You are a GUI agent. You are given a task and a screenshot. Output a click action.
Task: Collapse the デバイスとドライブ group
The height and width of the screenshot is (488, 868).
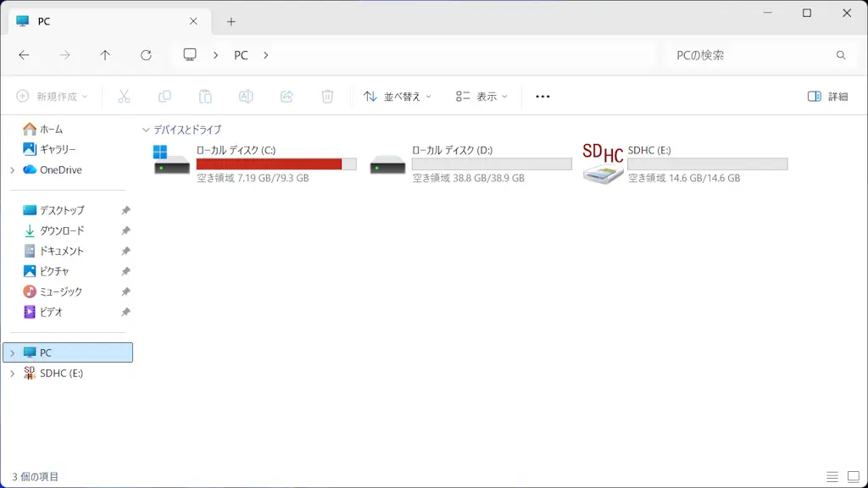tap(146, 130)
